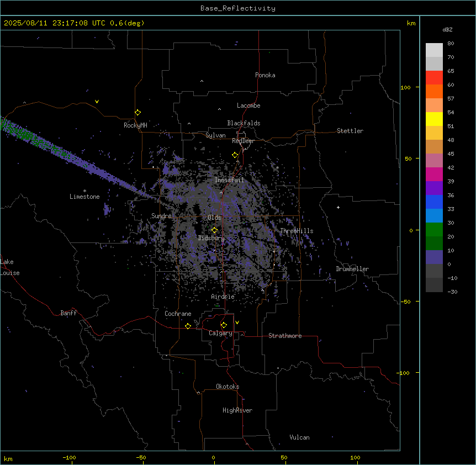Viewport: 476px width, 465px height.
Task: Select the red 60-65 dBZ legend swatch
Action: pyautogui.click(x=434, y=78)
